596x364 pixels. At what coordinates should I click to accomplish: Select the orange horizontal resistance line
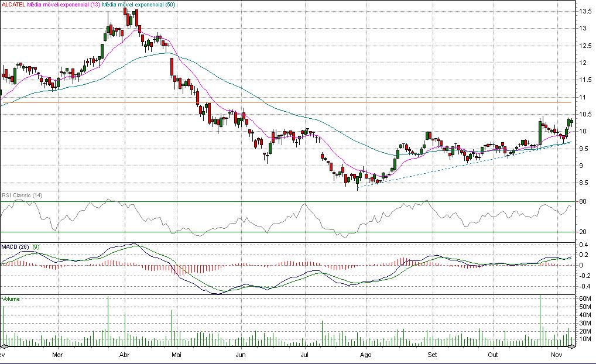pos(286,102)
